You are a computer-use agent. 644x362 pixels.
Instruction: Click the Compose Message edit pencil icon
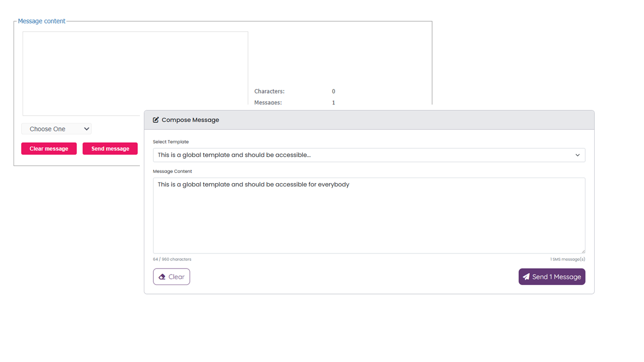click(x=156, y=120)
